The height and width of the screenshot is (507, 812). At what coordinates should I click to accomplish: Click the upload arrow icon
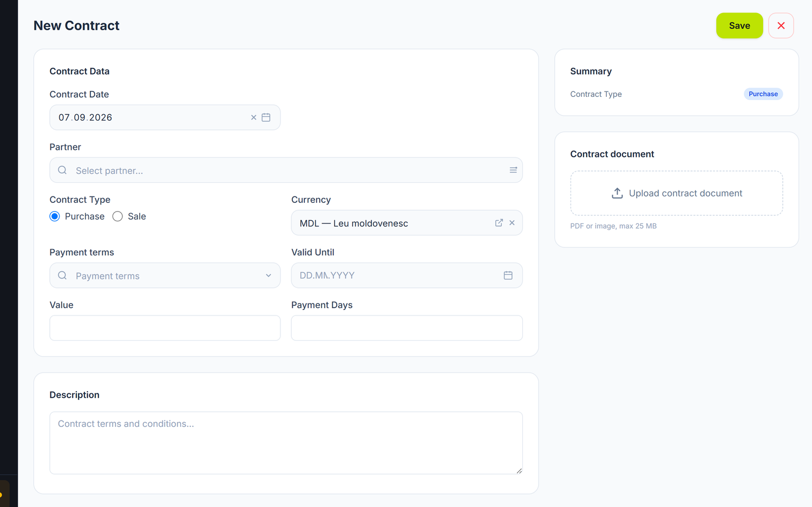617,193
